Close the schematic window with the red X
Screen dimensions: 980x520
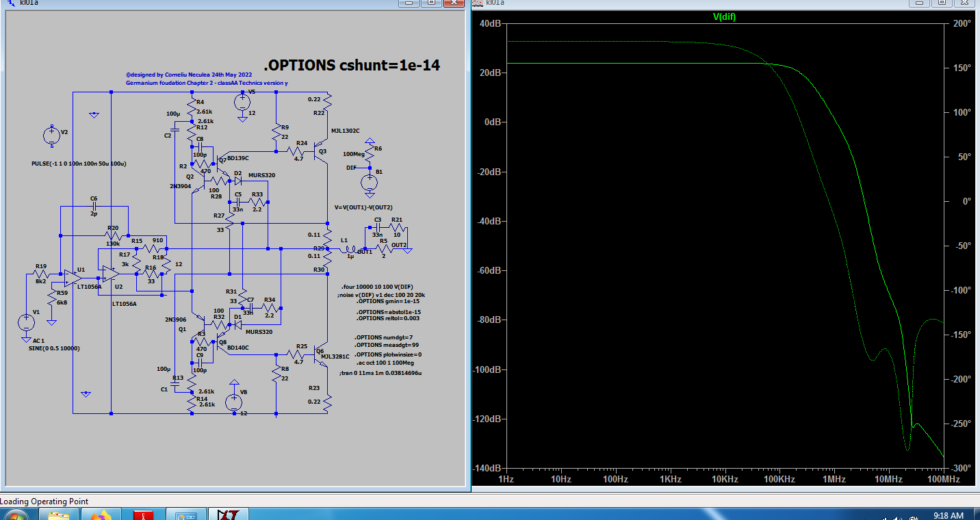tap(454, 3)
